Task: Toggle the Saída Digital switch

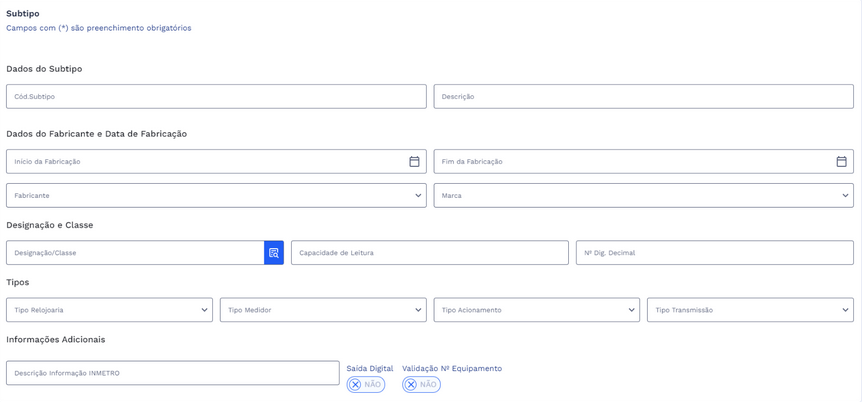Action: point(366,385)
